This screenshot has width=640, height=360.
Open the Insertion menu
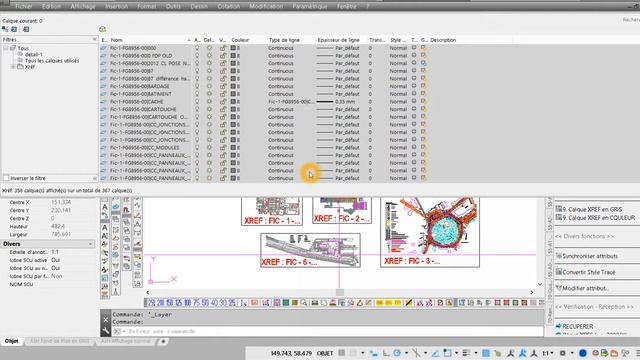coord(116,7)
